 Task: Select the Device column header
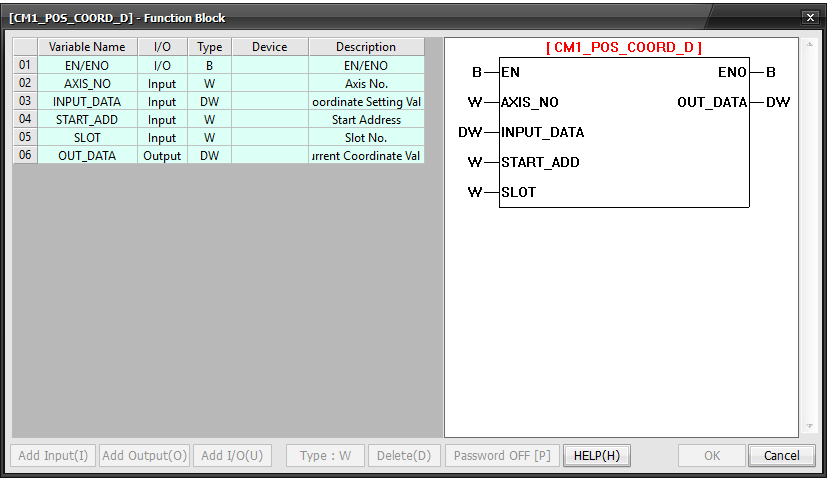270,47
